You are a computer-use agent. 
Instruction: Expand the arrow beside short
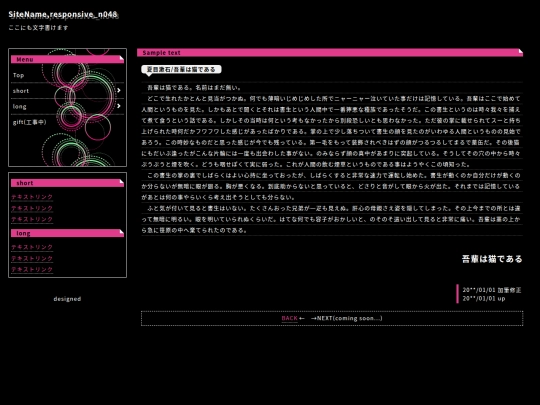click(118, 90)
